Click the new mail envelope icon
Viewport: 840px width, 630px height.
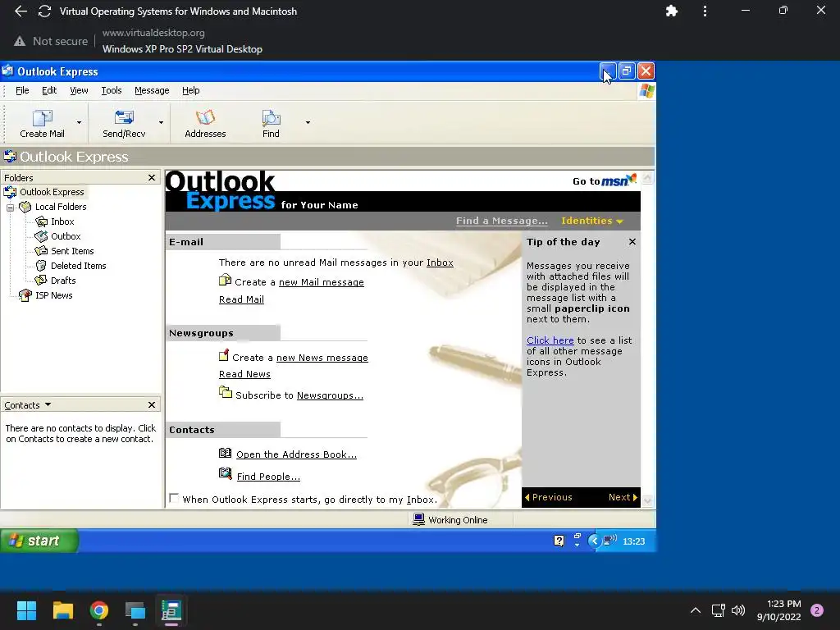[x=225, y=281]
